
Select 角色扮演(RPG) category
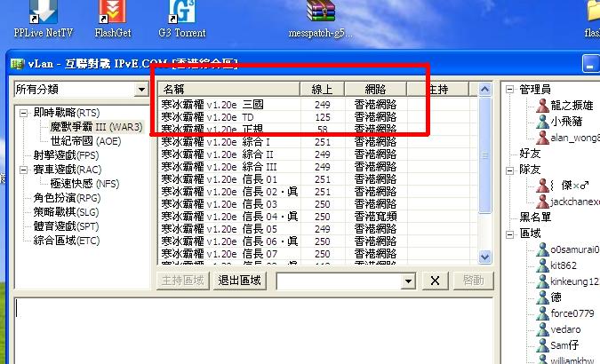click(x=67, y=198)
